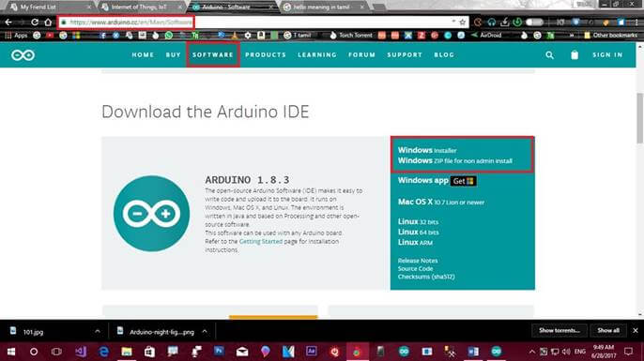
Task: Click the headphones extension icon
Action: tap(492, 23)
